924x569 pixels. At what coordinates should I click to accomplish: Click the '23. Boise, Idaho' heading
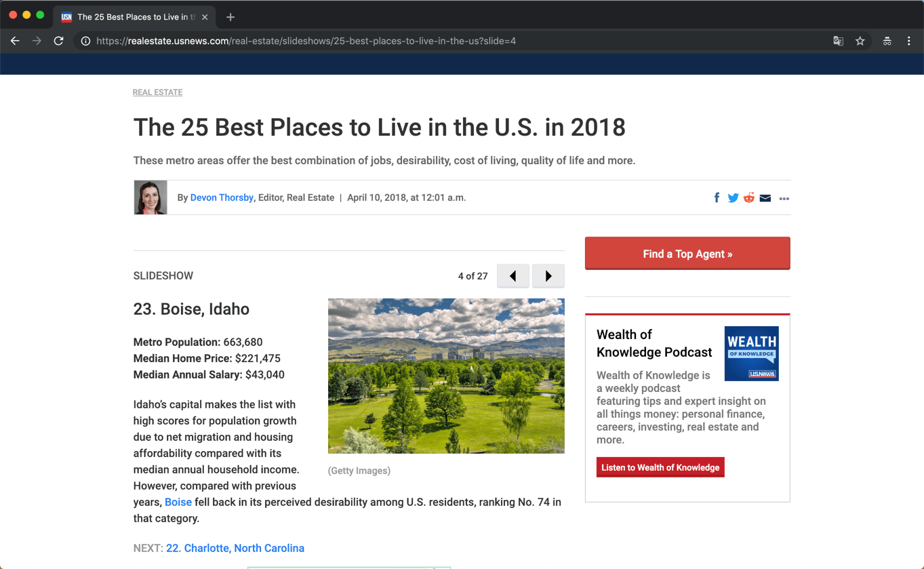tap(191, 309)
